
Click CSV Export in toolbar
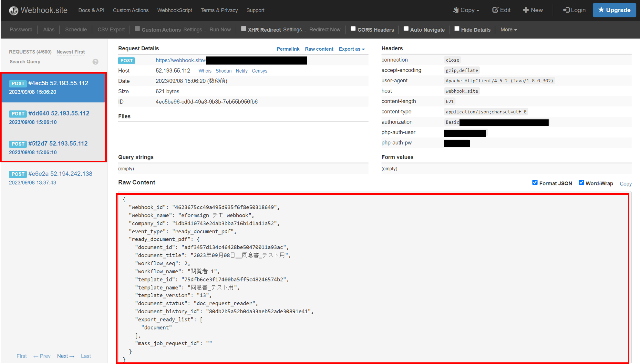click(x=111, y=30)
